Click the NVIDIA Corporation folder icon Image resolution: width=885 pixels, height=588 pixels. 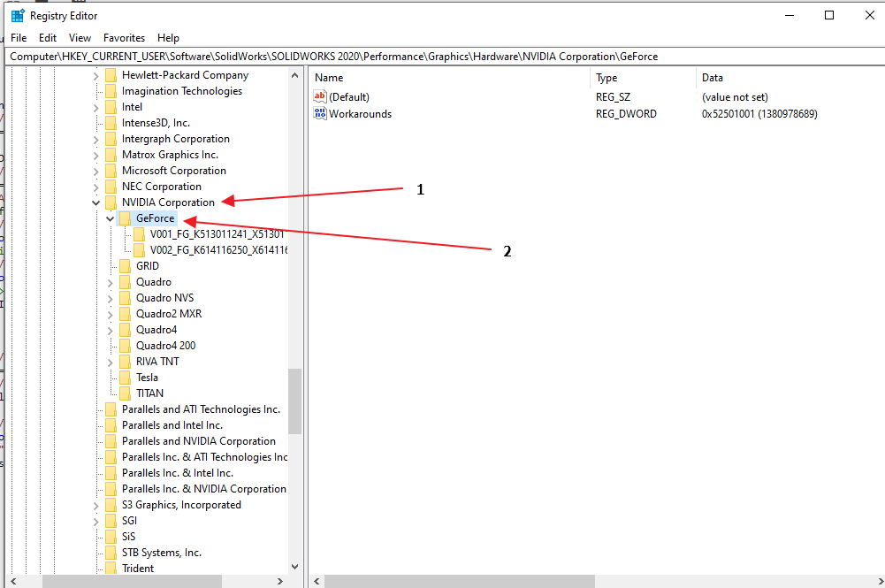111,202
